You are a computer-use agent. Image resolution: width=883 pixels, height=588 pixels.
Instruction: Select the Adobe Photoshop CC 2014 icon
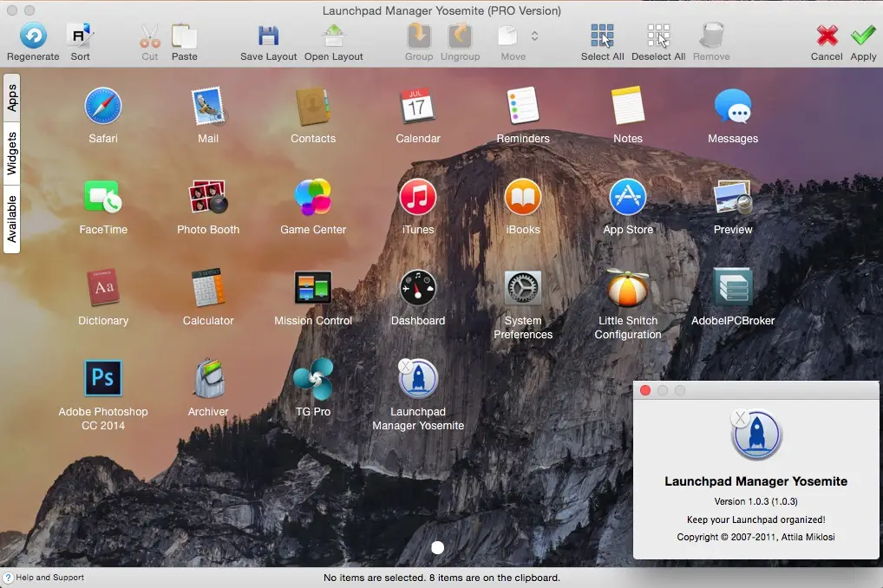[103, 378]
